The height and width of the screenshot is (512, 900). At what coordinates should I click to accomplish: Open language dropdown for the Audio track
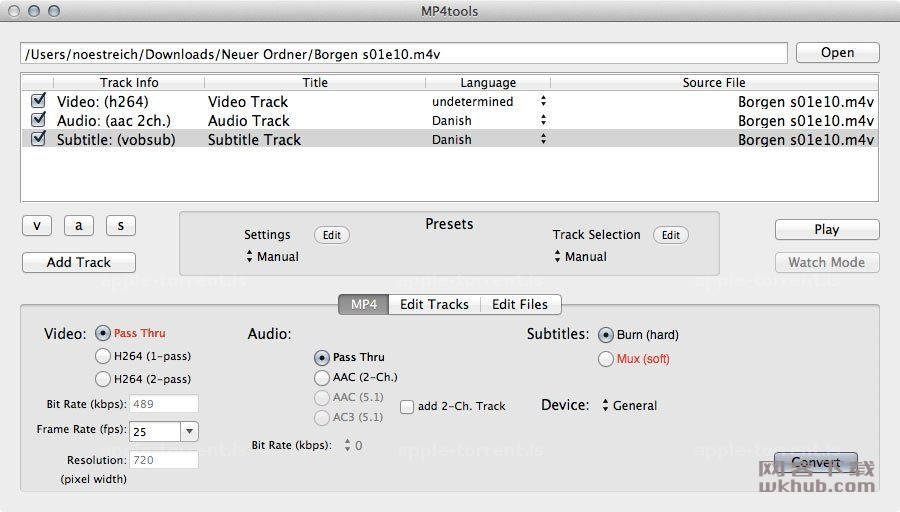tap(543, 121)
